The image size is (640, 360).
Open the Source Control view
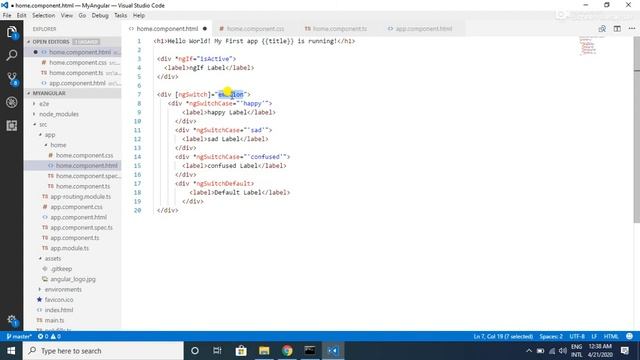tap(11, 79)
